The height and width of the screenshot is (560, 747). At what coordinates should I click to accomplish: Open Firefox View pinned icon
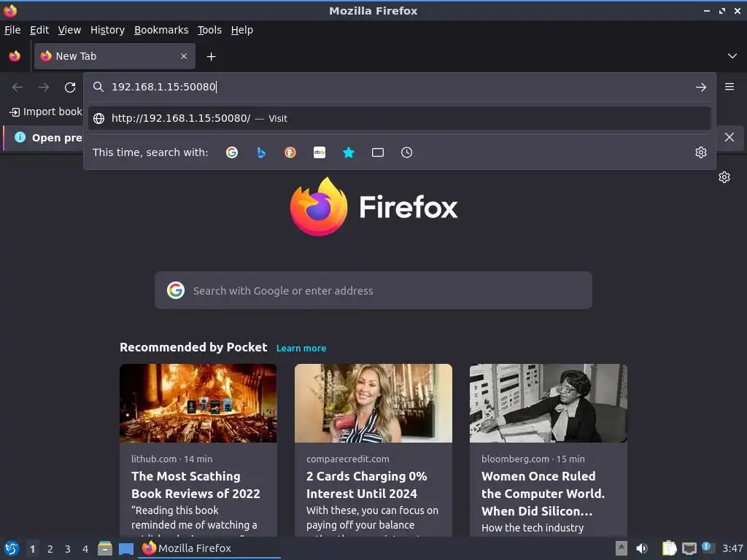[15, 56]
